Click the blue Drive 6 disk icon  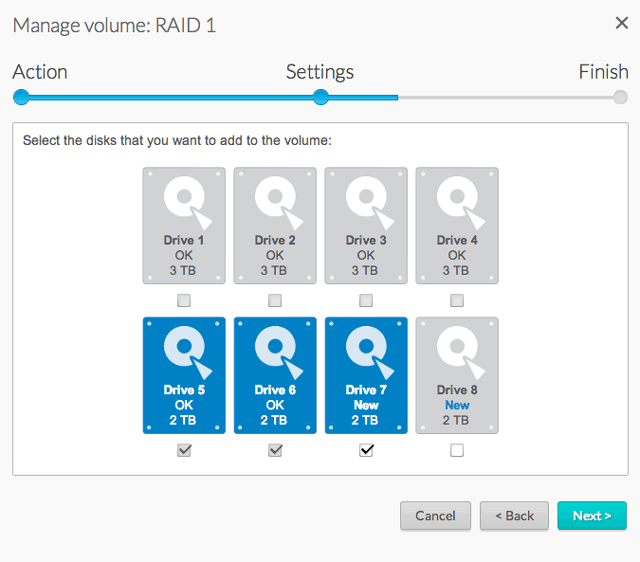pos(275,375)
